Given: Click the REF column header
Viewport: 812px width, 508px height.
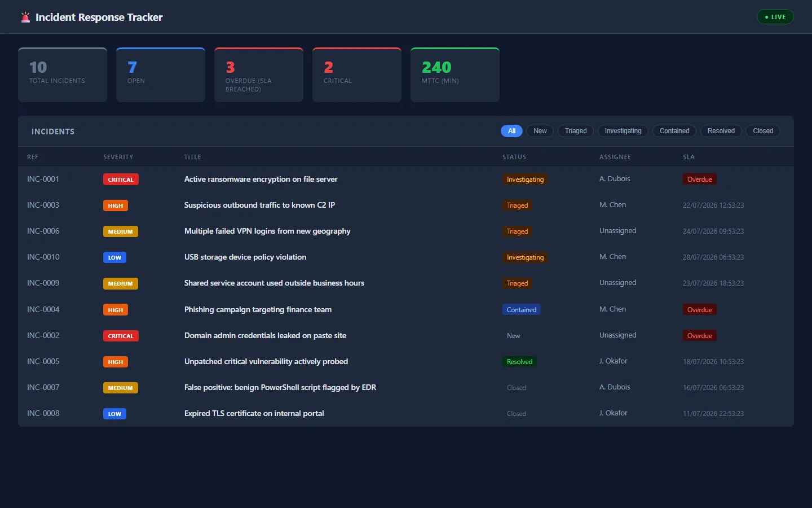Looking at the screenshot, I should 33,157.
